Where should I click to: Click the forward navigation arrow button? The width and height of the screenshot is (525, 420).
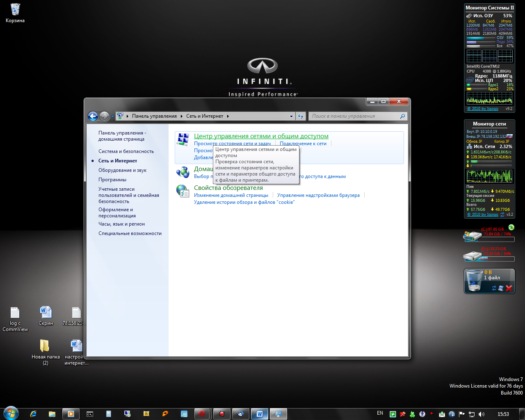coord(104,116)
